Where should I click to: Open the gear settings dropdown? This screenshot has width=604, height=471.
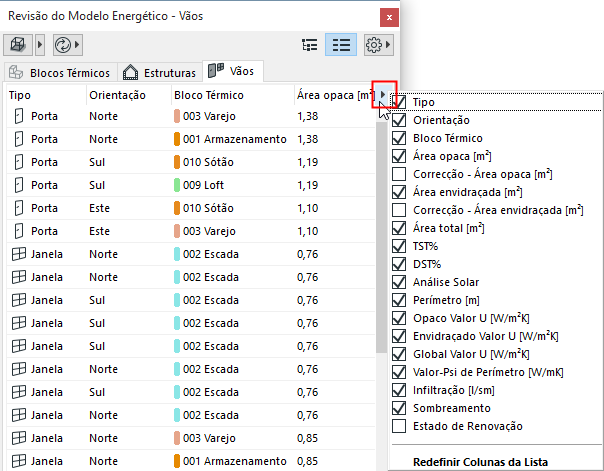tap(379, 45)
